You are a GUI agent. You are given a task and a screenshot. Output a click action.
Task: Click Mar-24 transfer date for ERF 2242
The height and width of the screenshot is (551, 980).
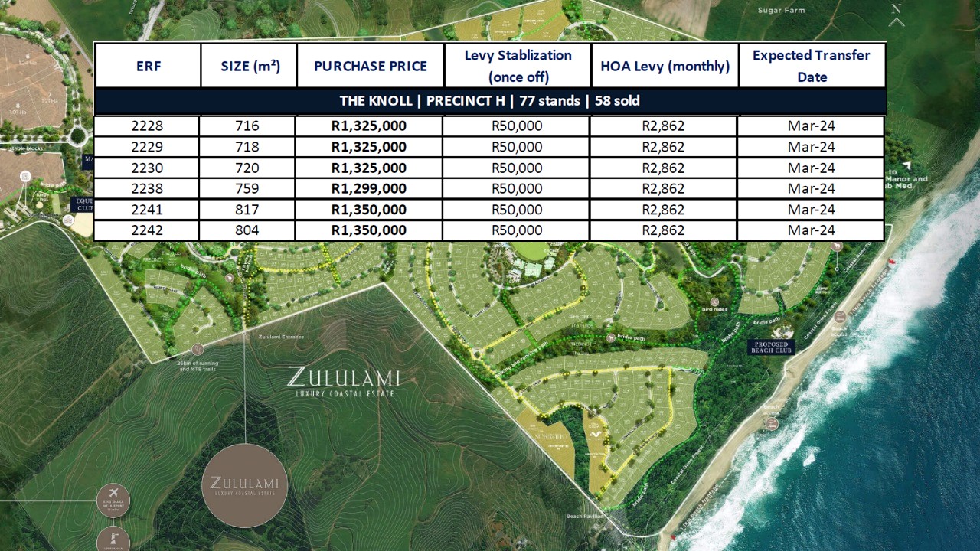tap(811, 230)
